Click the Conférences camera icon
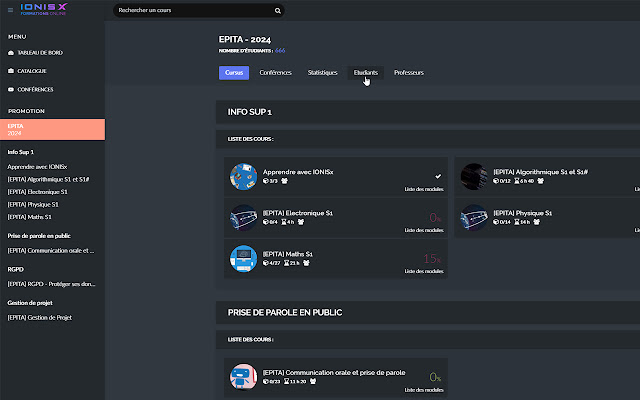Viewport: 640px width, 400px height. (x=11, y=89)
